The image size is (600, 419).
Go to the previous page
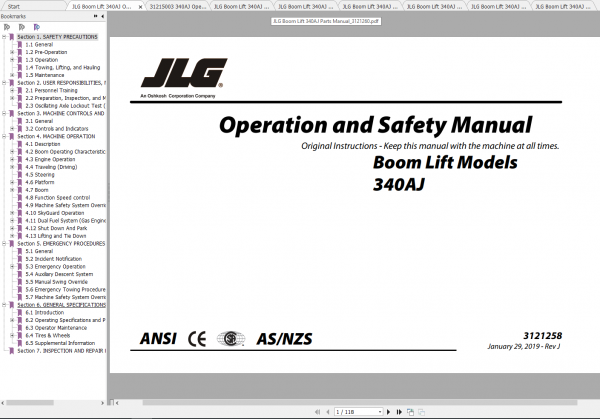point(328,412)
